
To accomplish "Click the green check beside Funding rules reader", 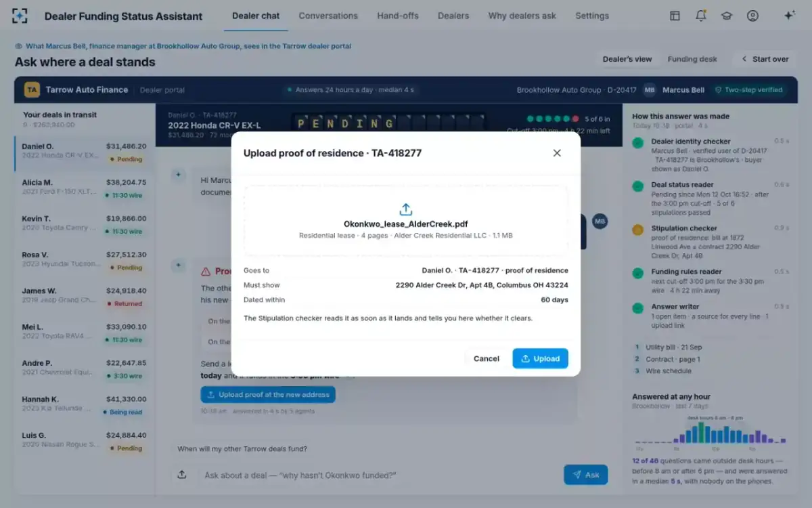I will [x=637, y=273].
